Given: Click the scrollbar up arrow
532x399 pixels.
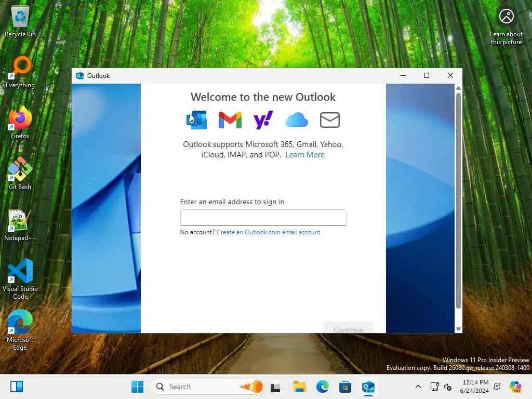Looking at the screenshot, I should (458, 88).
